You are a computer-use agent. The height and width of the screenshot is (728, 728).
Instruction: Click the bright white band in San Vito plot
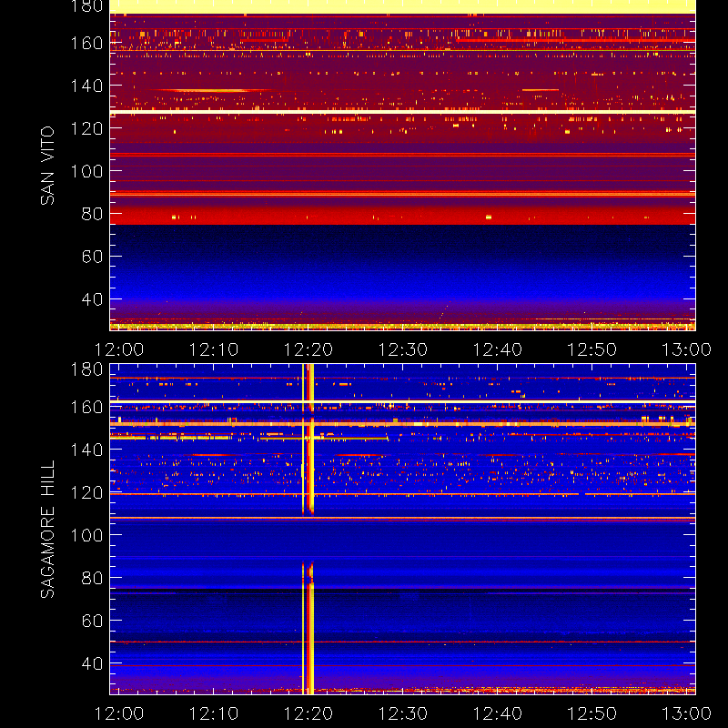pos(402,112)
